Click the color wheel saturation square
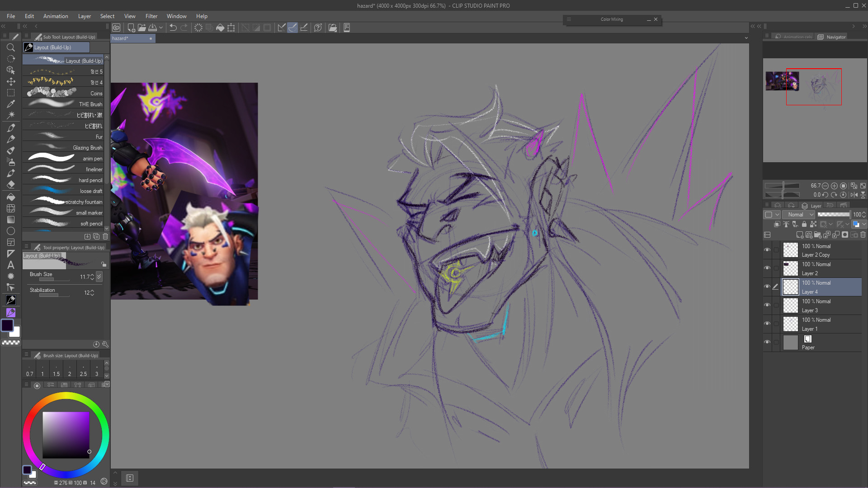868x488 pixels. tap(66, 435)
